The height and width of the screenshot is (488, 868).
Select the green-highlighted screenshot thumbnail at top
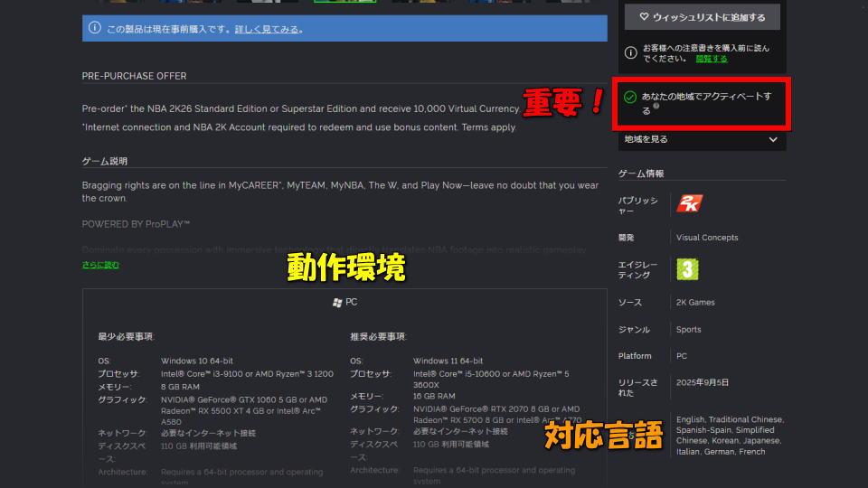[344, 1]
